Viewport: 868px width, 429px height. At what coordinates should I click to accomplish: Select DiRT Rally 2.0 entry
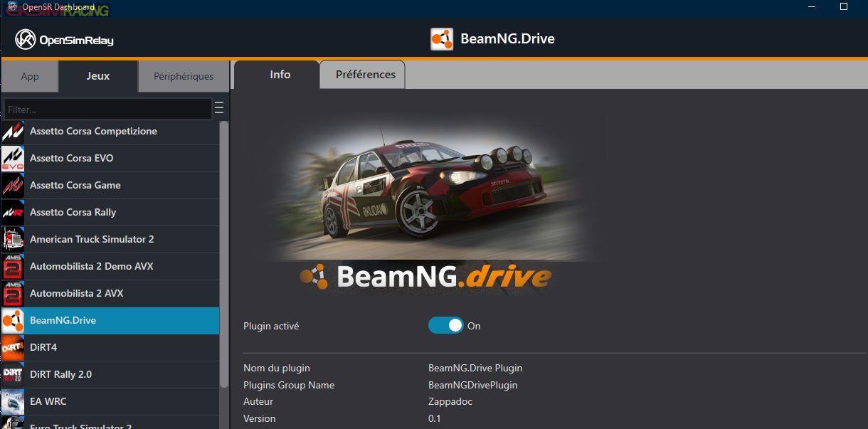pos(110,375)
